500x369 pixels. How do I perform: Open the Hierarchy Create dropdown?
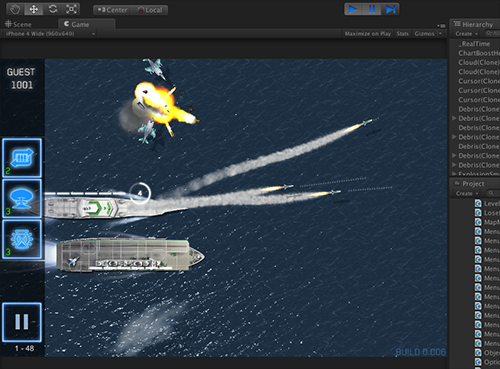pyautogui.click(x=466, y=34)
